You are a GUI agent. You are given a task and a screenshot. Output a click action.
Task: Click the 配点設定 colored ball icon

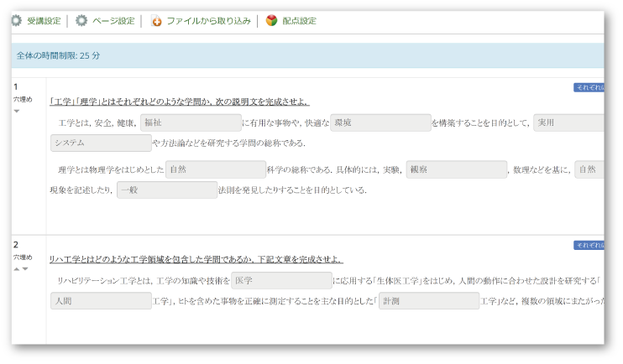pos(271,20)
